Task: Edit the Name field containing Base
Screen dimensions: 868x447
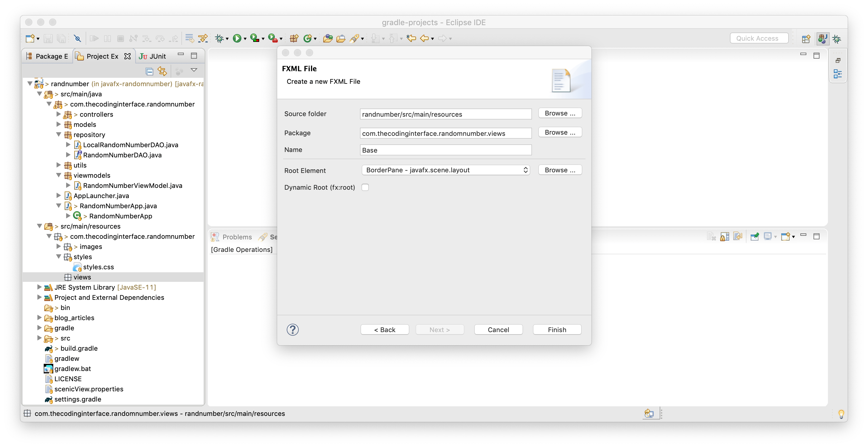Action: click(x=445, y=150)
